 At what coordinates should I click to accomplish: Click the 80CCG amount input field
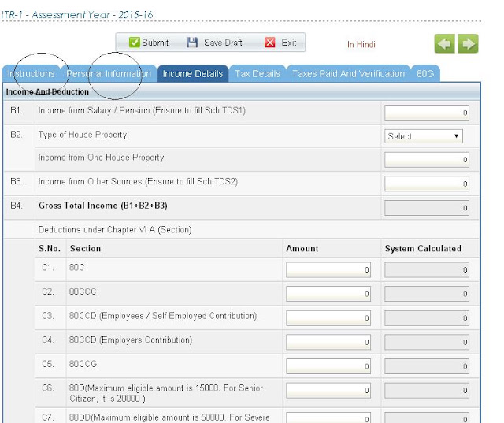(328, 366)
